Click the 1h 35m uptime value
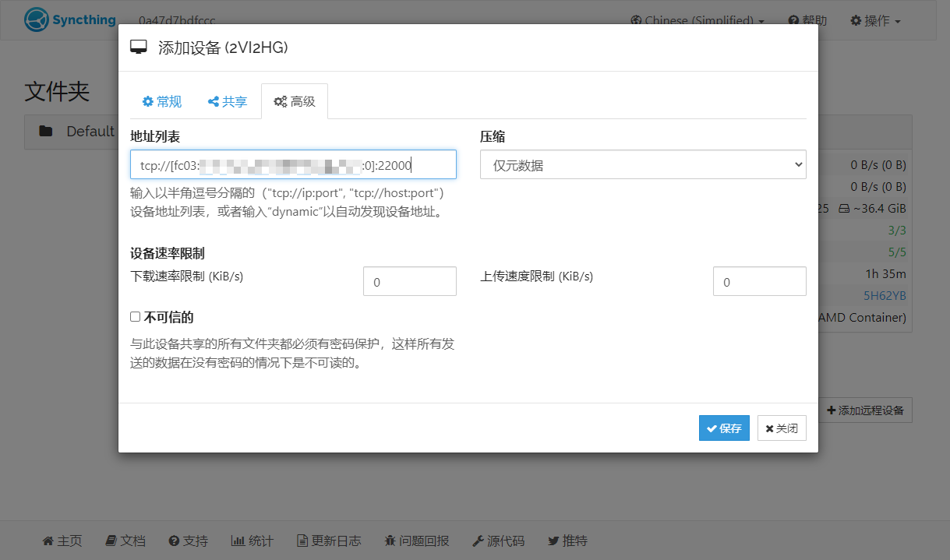This screenshot has width=950, height=560. 885,274
